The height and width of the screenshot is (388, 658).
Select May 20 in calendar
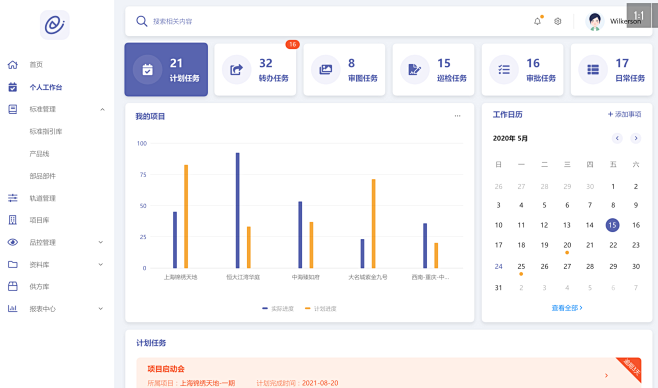point(567,245)
